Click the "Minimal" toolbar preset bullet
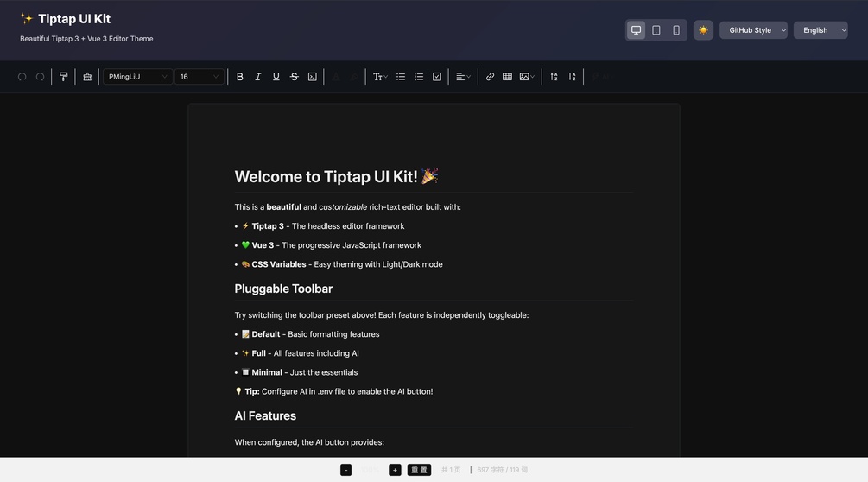Viewport: 868px width, 482px height. point(300,372)
